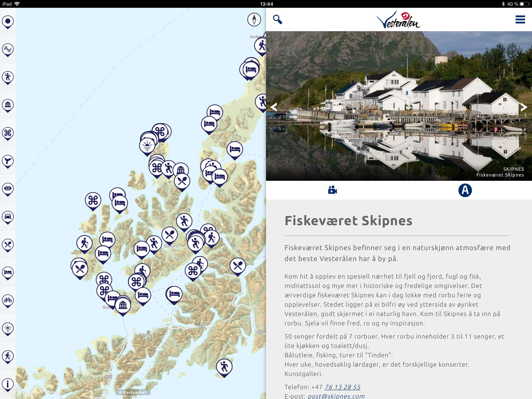Switch to the circled A tab
The image size is (532, 399).
click(465, 190)
